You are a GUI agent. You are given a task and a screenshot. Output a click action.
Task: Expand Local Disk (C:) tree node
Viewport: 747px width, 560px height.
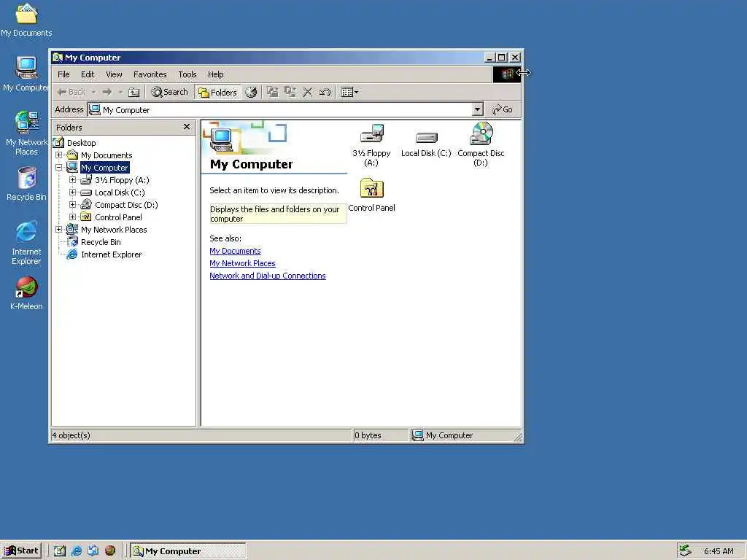tap(72, 192)
